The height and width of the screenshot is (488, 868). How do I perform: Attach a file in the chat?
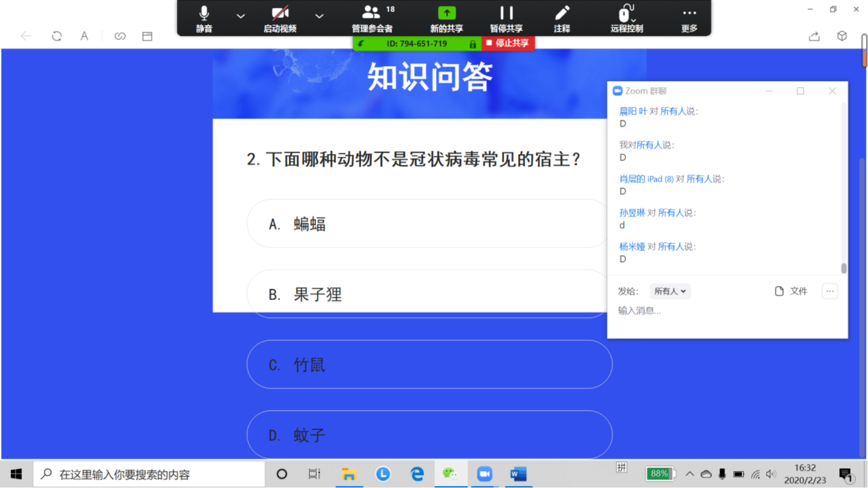(791, 291)
